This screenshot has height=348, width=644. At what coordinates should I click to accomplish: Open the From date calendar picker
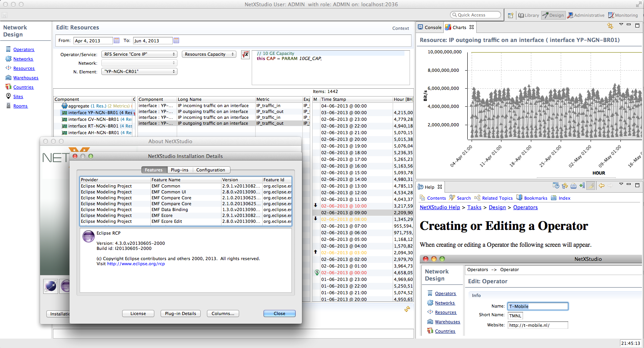(x=117, y=40)
